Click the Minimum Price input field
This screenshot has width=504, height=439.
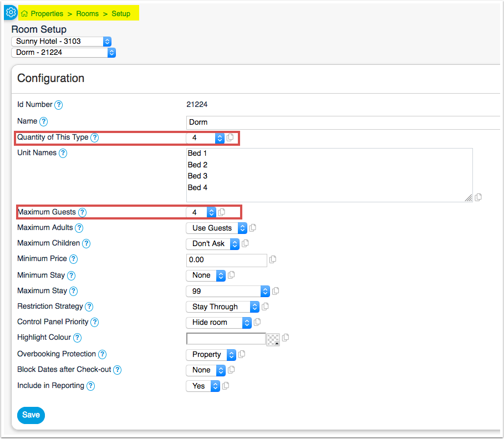[227, 260]
